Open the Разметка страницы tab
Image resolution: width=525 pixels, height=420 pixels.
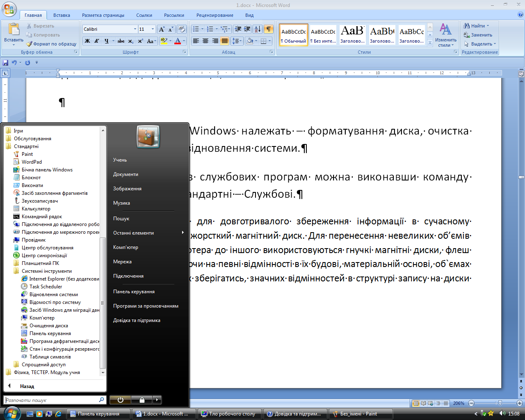103,15
